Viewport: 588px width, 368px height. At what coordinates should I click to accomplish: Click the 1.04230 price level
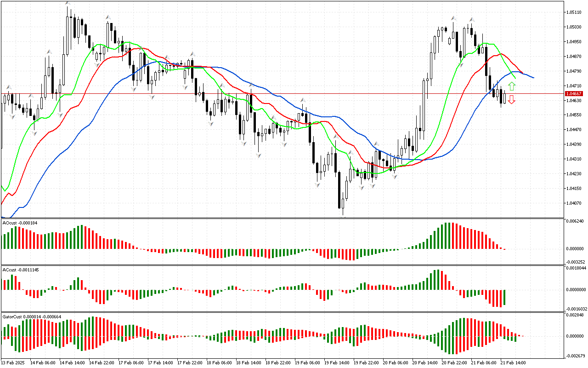click(x=575, y=174)
